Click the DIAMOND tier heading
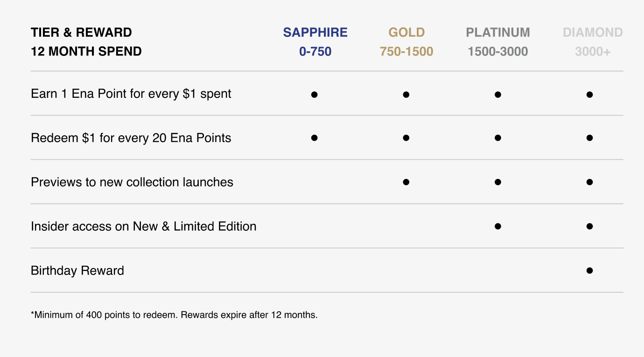The height and width of the screenshot is (357, 644). pos(593,32)
